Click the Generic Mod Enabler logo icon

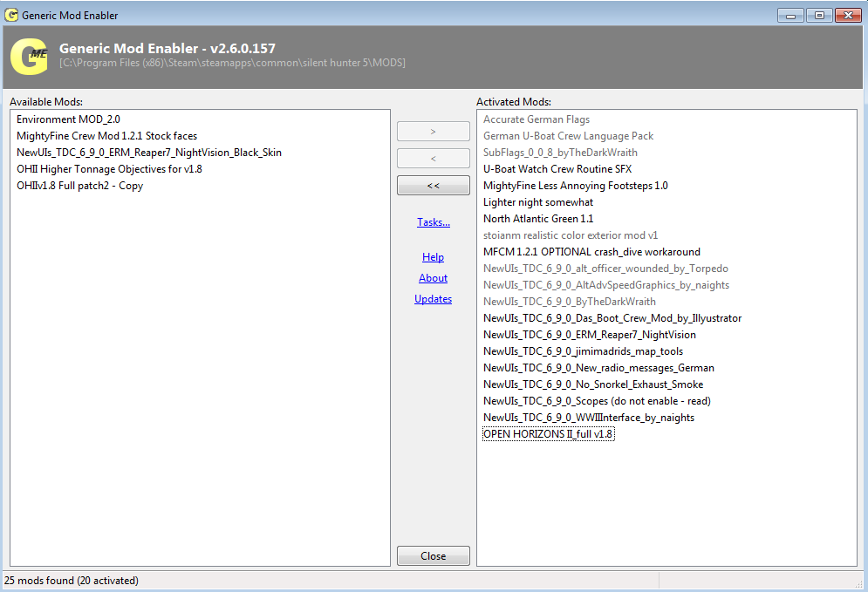coord(30,56)
